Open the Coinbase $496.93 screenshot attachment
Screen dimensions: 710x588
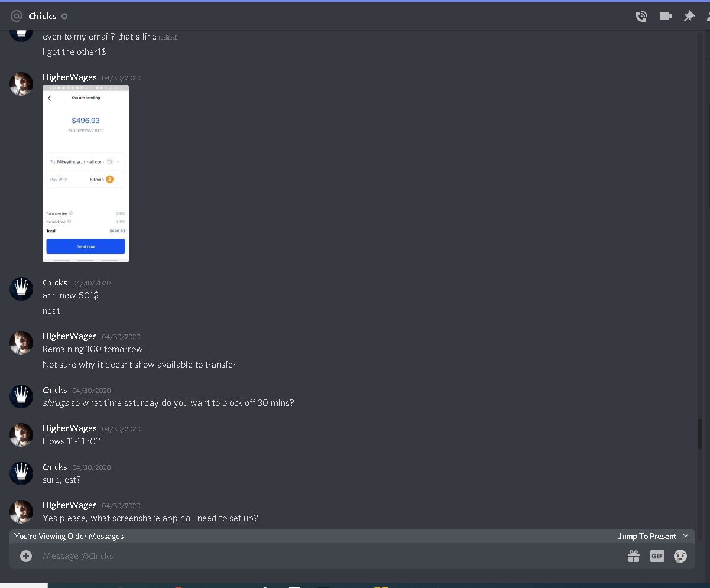(86, 174)
